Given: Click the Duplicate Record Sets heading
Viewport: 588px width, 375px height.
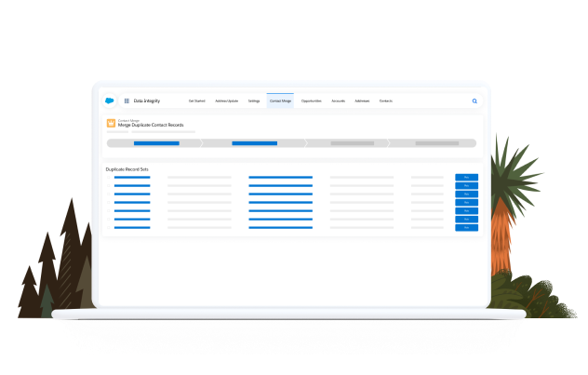Looking at the screenshot, I should tap(127, 169).
